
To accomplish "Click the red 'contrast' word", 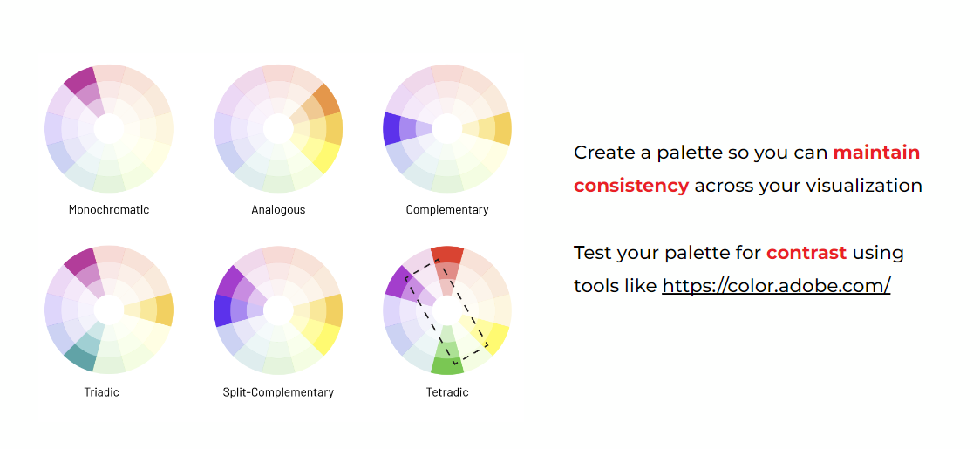I will tap(806, 253).
